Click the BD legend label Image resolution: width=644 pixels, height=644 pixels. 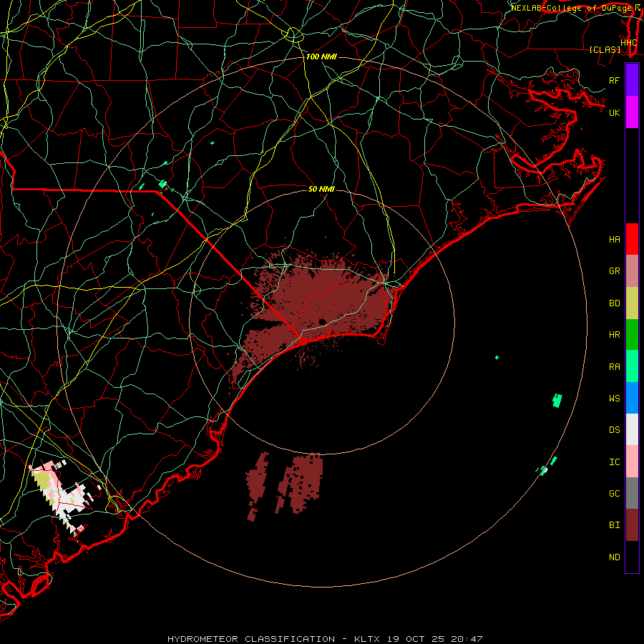tap(614, 303)
